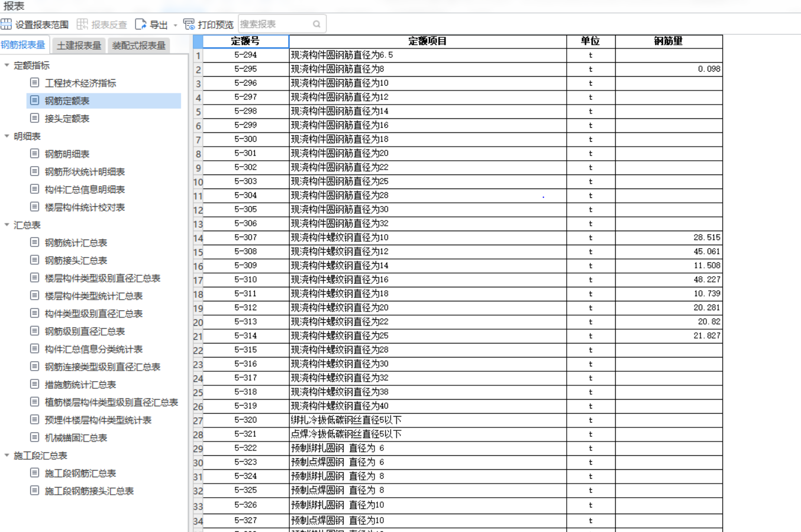Switch to the 土建报表量 tab

(x=79, y=46)
